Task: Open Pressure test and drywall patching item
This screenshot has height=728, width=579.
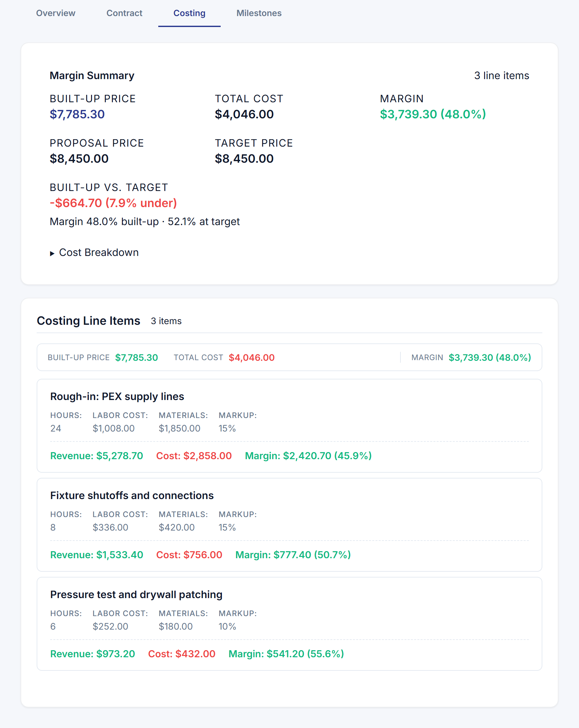Action: point(136,595)
